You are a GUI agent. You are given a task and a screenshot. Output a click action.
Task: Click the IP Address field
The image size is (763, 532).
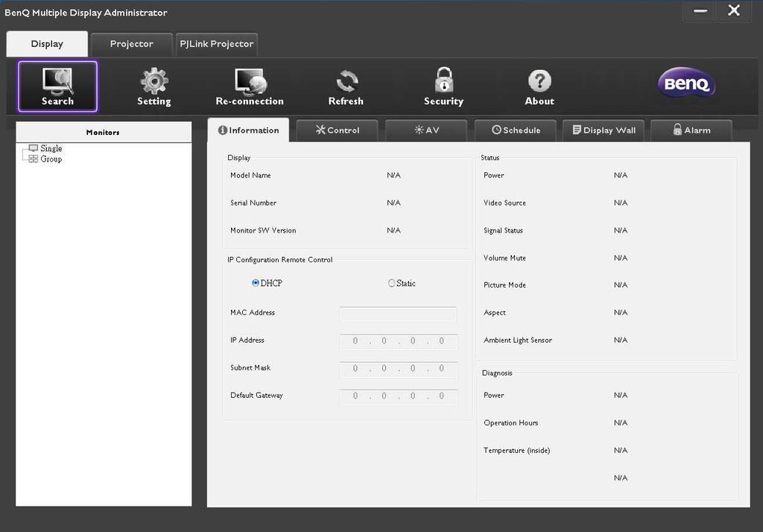click(398, 341)
